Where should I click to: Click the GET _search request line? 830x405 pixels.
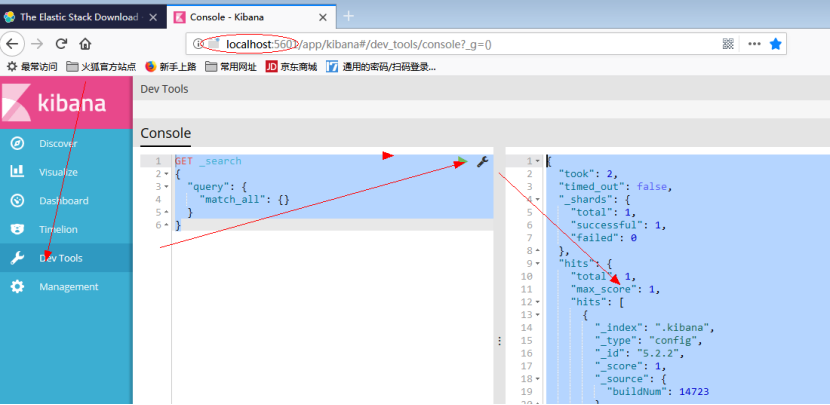208,161
